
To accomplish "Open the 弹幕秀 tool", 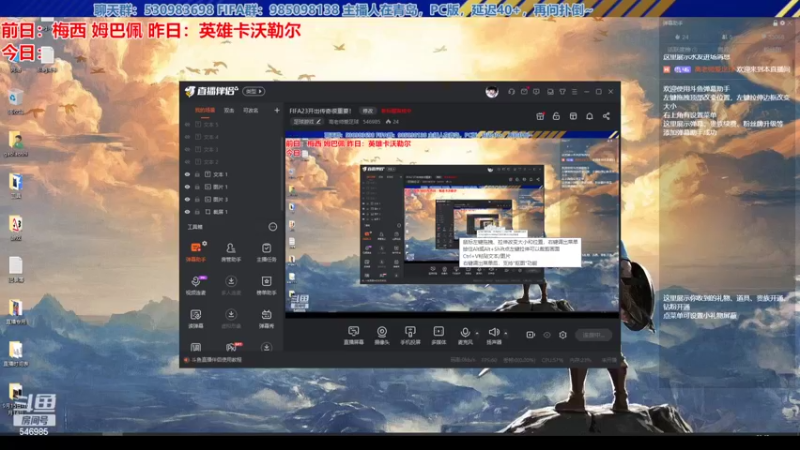I will click(x=266, y=318).
